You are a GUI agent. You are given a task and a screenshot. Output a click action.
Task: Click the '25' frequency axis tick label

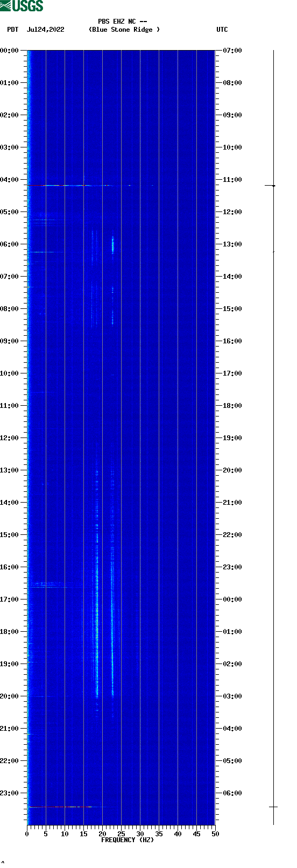(121, 834)
